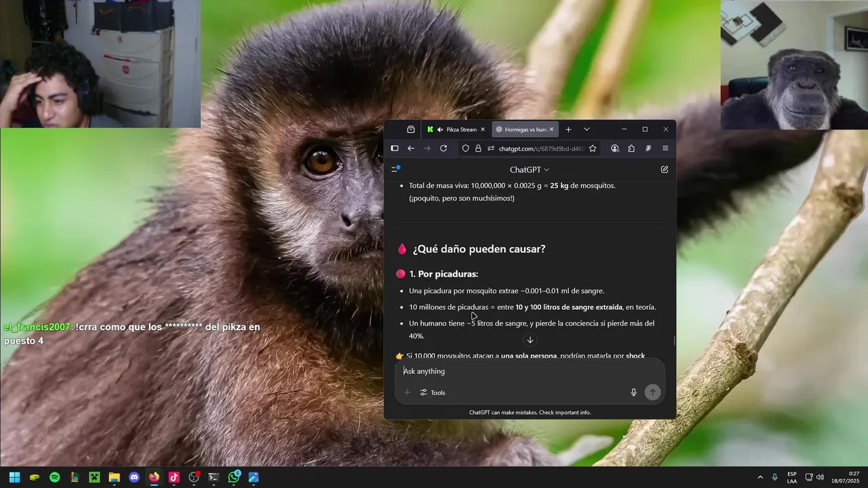
Task: Click text 1. Por picaduras:
Action: (x=443, y=274)
